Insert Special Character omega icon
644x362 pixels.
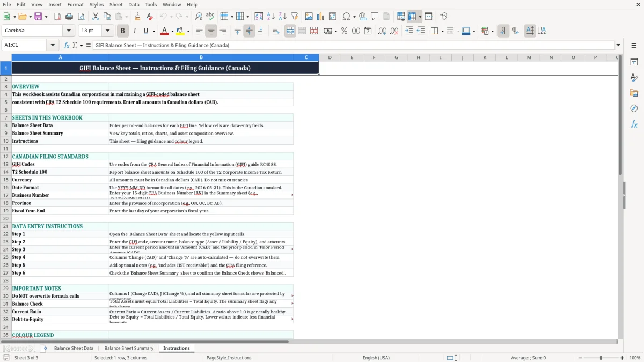346,17
